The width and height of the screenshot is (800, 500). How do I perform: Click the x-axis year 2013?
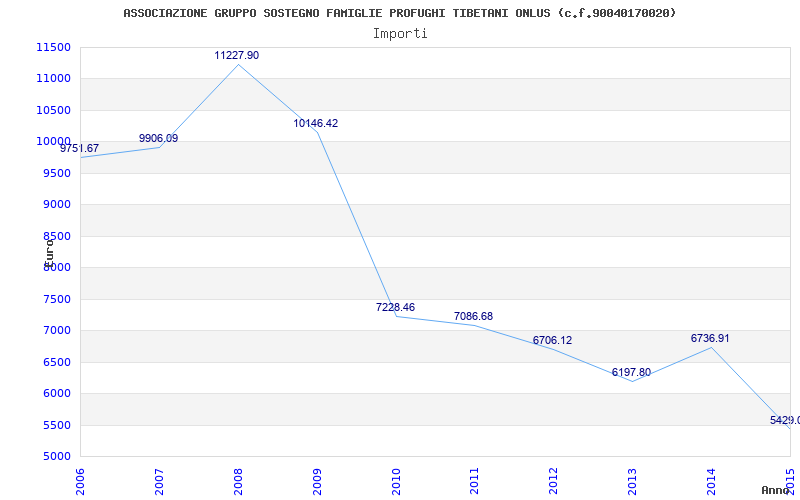coord(633,481)
